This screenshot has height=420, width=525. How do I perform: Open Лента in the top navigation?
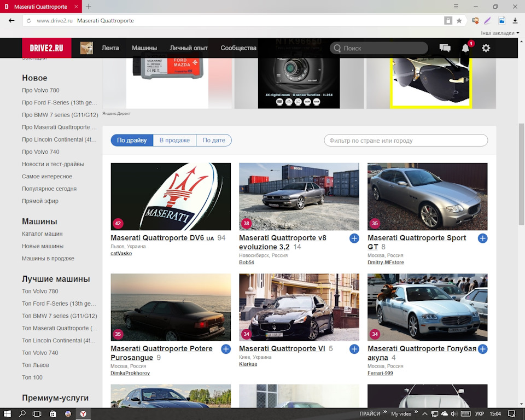(110, 48)
